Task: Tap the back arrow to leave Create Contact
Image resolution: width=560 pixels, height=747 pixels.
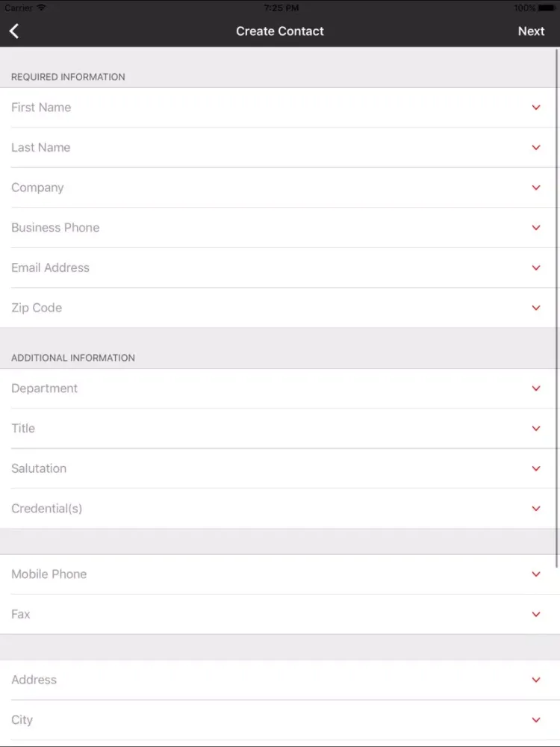Action: 13,31
